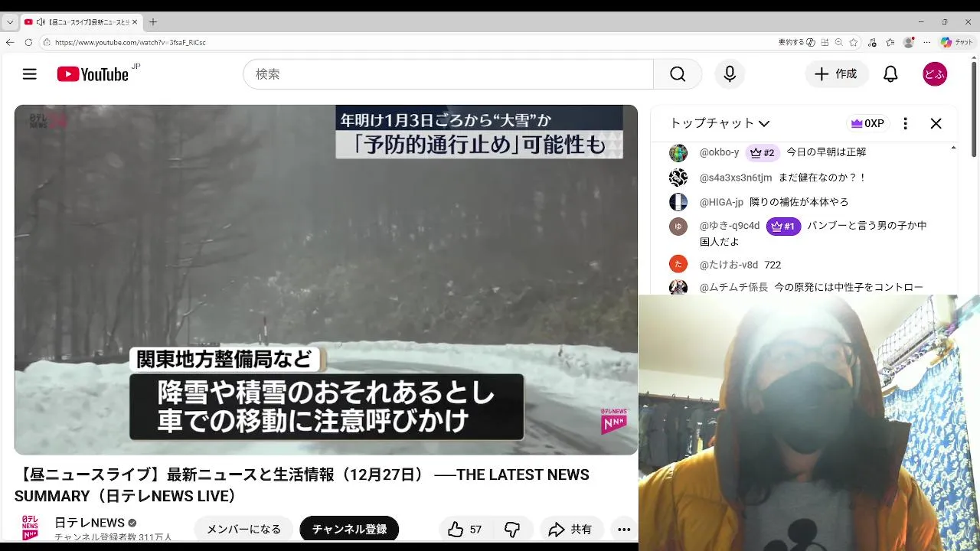Click the 共有 share button
This screenshot has width=980, height=551.
click(x=571, y=530)
